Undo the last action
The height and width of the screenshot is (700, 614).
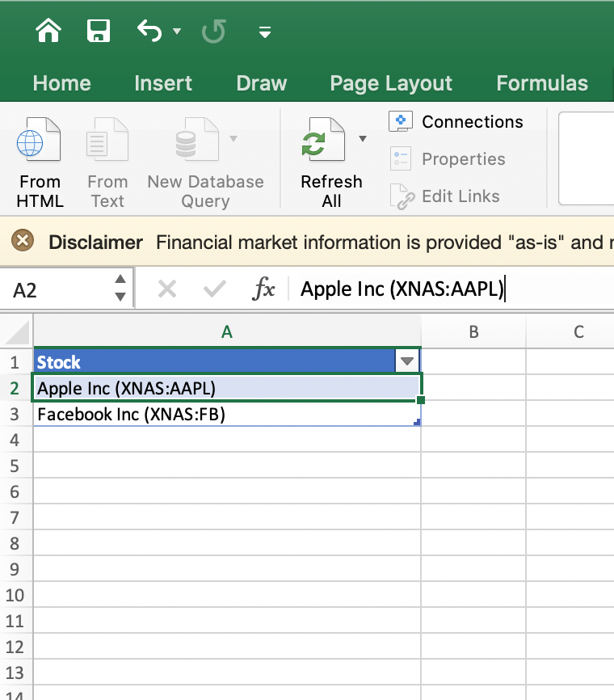coord(149,31)
